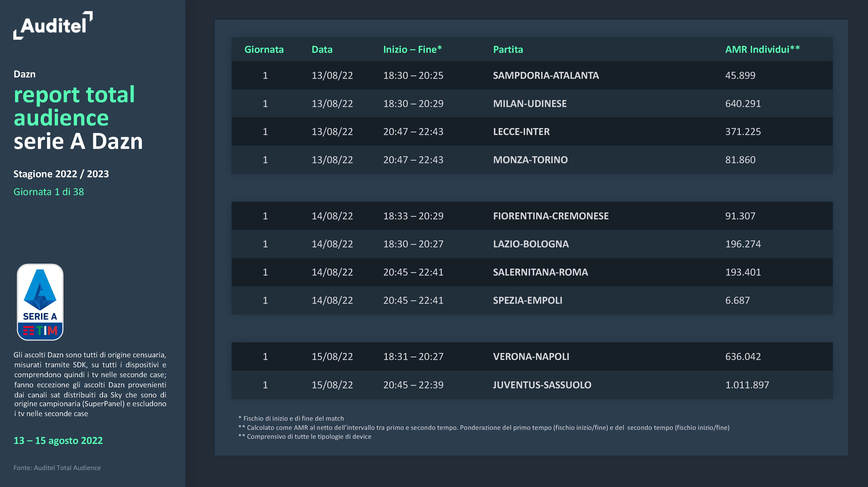Click the Partita column header
The image size is (868, 487).
508,50
